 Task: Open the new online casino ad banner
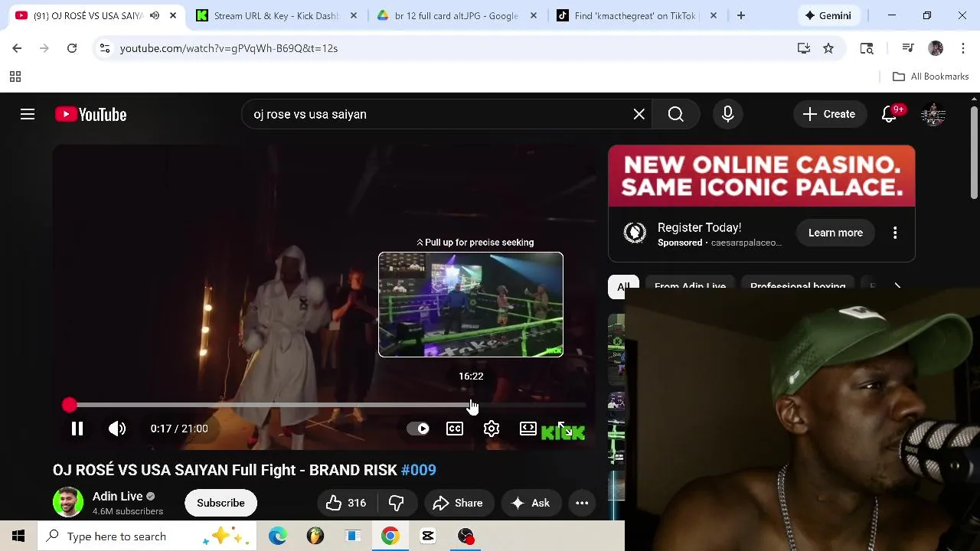(x=762, y=176)
